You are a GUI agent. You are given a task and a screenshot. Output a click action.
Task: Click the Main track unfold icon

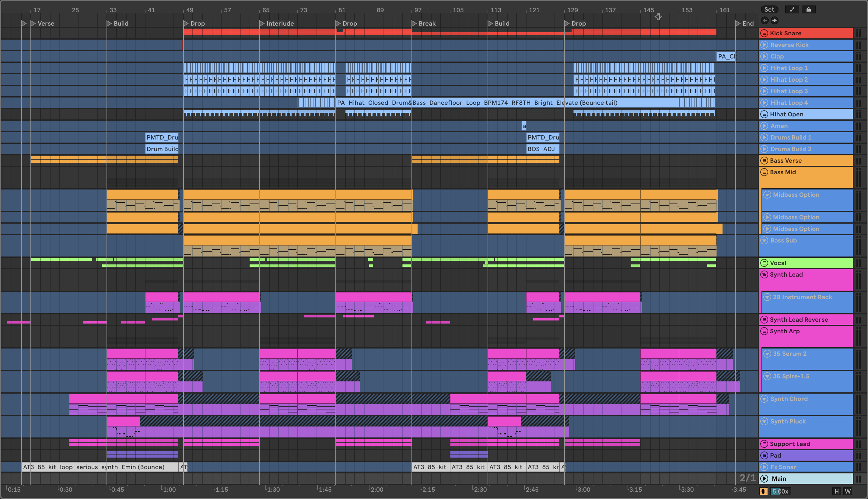(764, 478)
